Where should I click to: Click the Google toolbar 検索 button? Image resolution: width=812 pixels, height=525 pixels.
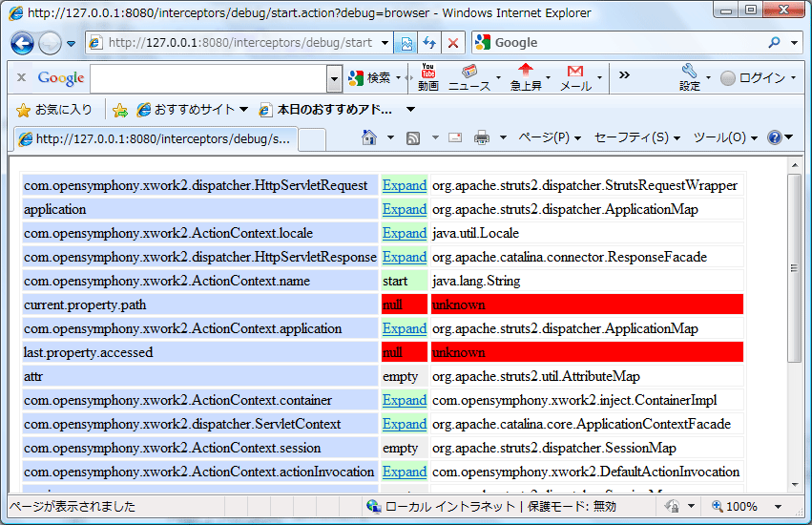(370, 77)
